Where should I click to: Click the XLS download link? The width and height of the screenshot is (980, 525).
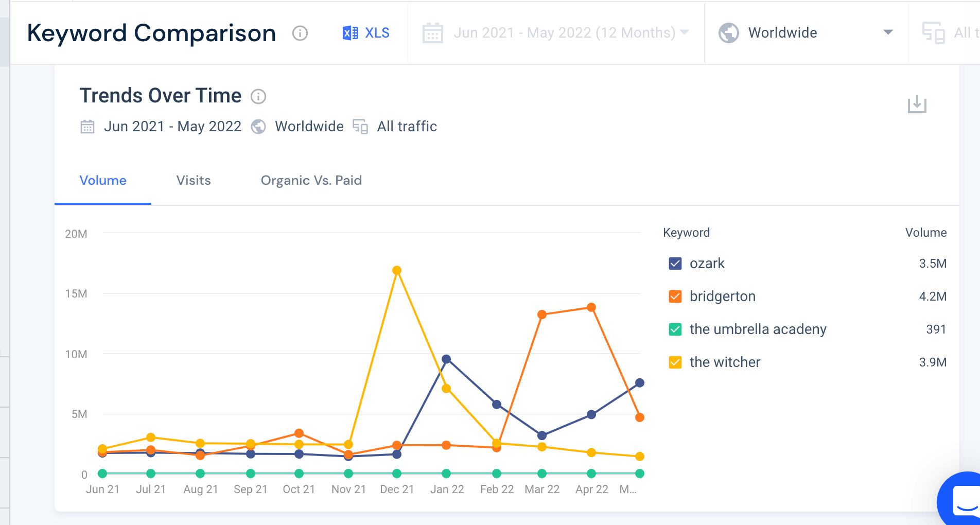click(x=377, y=32)
